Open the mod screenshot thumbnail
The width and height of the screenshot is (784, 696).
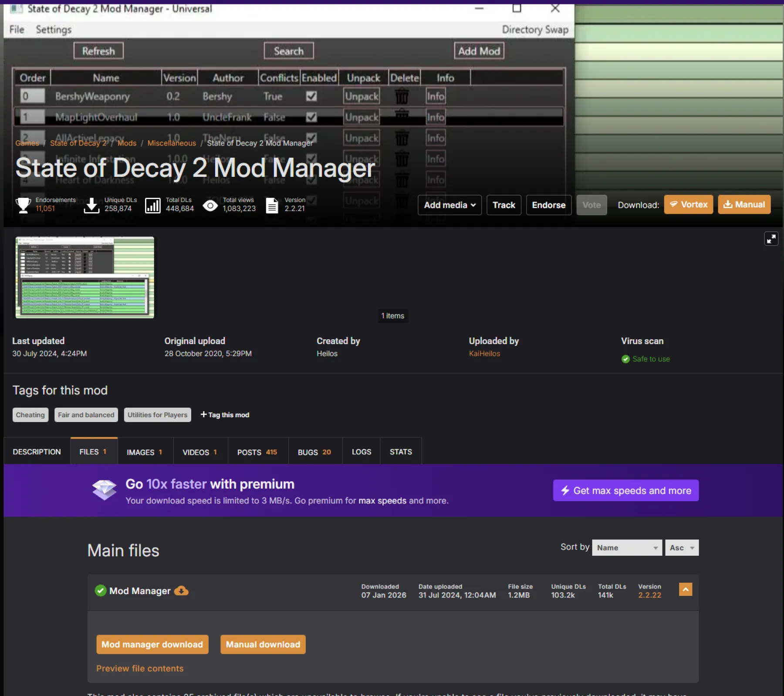pyautogui.click(x=85, y=277)
